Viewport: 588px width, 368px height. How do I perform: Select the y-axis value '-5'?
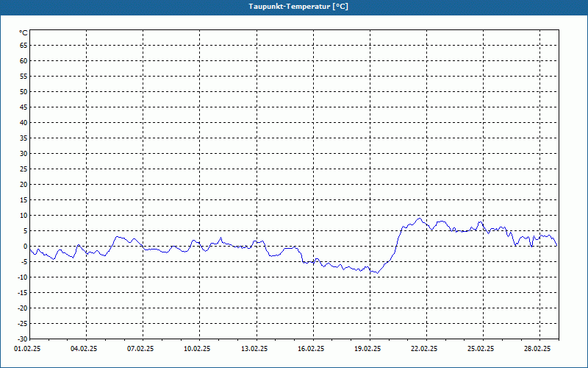(24, 262)
